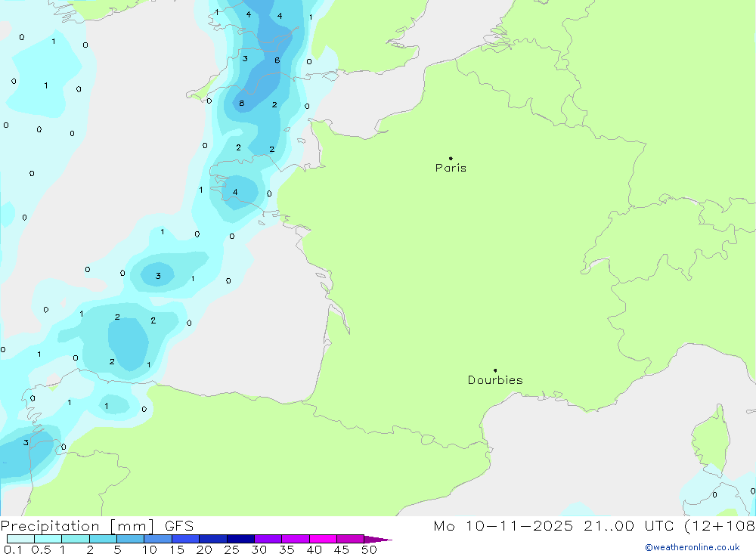The image size is (756, 554).
Task: Click the legend tick label '0.5'
Action: 41,549
